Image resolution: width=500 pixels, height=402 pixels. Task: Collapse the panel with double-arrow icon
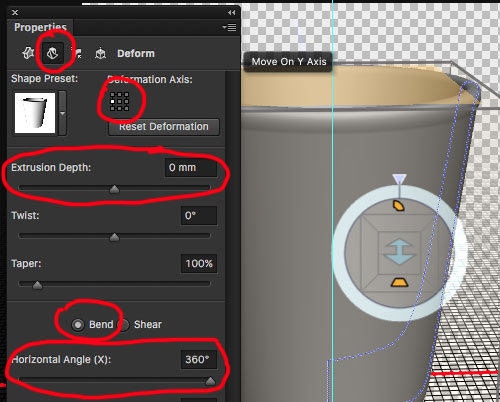[x=232, y=12]
